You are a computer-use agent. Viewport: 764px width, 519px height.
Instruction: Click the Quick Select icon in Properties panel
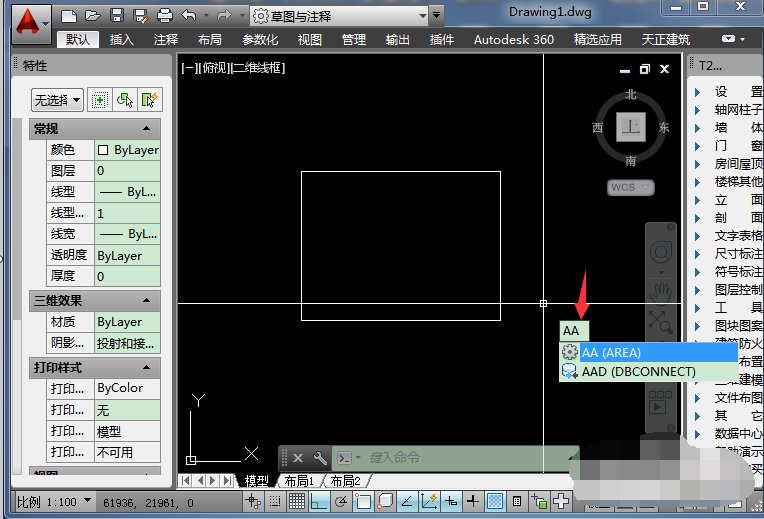click(150, 100)
